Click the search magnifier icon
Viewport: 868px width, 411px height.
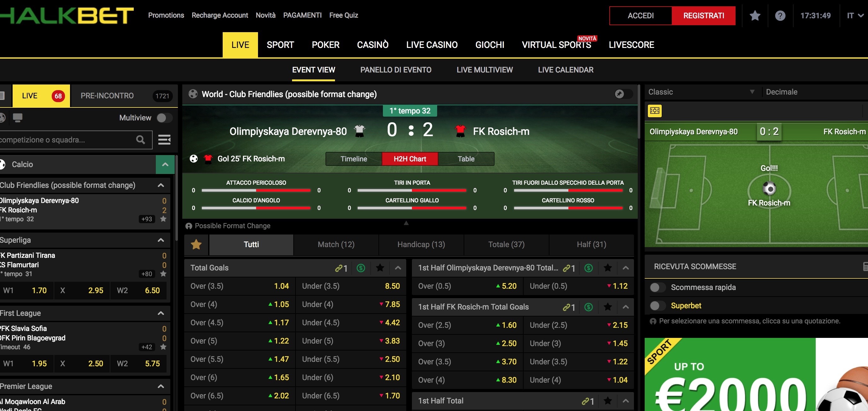click(x=140, y=139)
